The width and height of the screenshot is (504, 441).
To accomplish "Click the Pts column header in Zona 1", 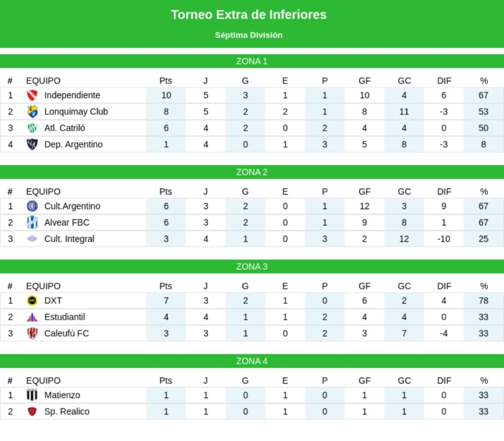I will click(x=166, y=81).
